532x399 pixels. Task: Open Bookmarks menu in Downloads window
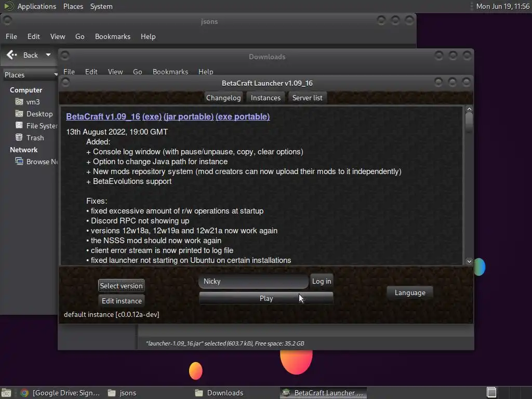(170, 72)
